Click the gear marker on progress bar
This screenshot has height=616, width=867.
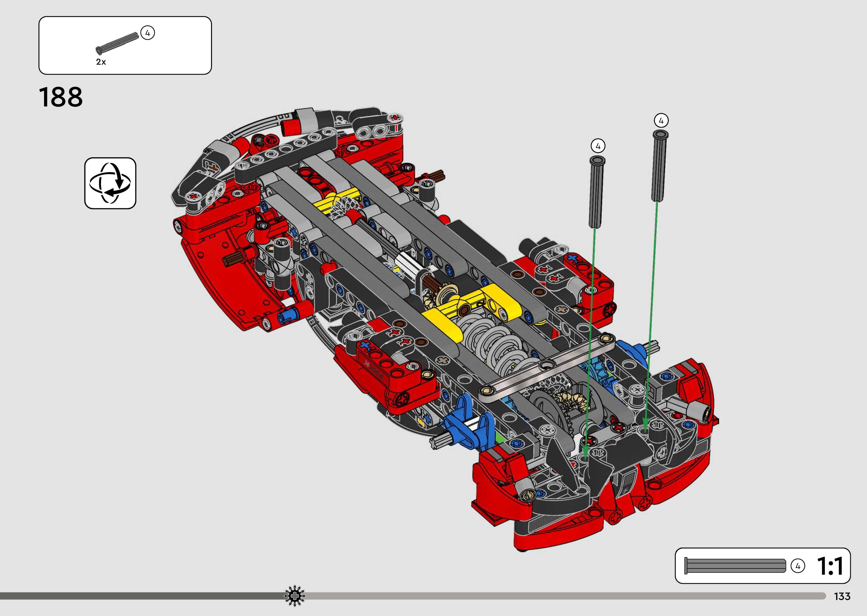pos(294,596)
